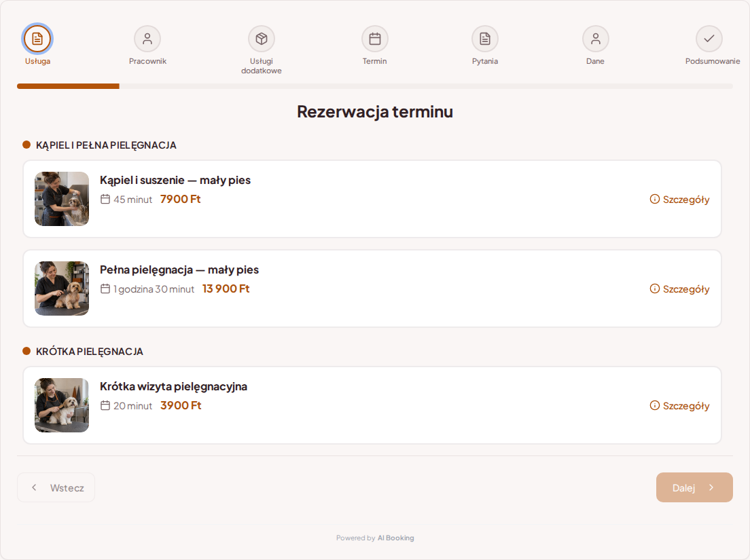This screenshot has height=560, width=750.
Task: Click the info icon for Pełna pielęgnacja
Action: (654, 288)
